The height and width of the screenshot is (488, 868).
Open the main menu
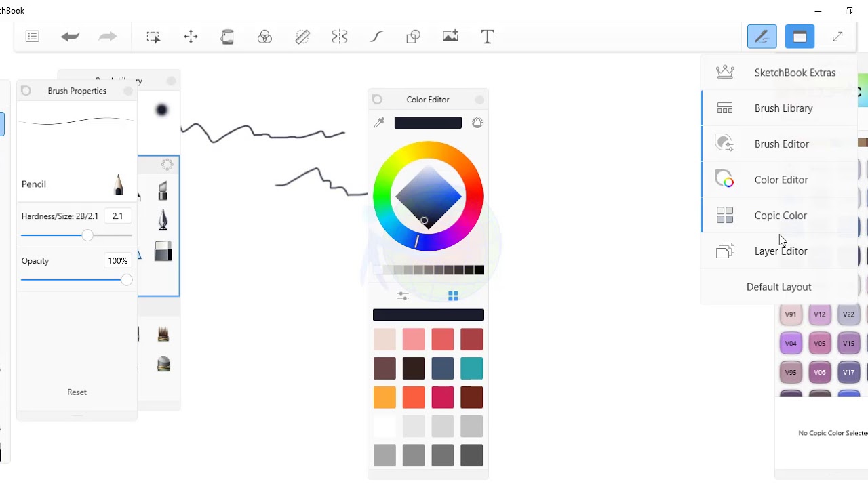[33, 36]
